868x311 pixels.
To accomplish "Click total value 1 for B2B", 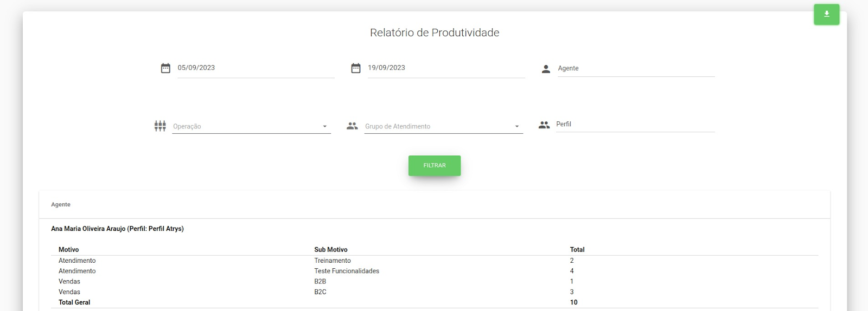I will pos(572,281).
